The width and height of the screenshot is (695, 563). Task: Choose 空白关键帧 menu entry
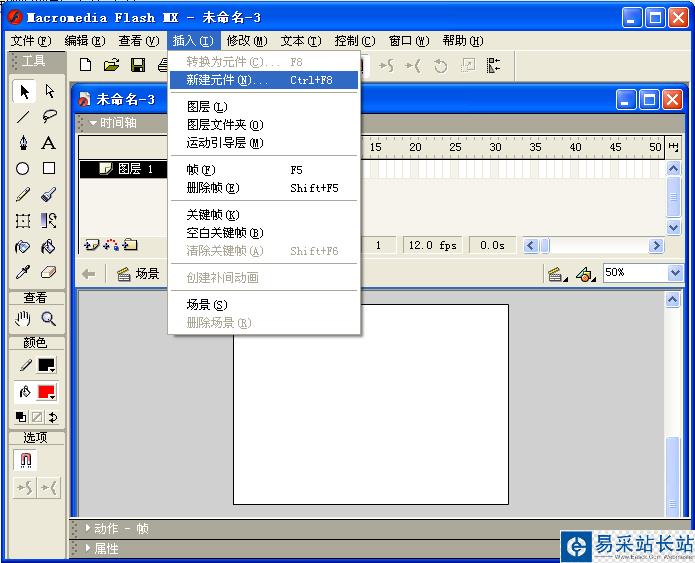click(264, 233)
